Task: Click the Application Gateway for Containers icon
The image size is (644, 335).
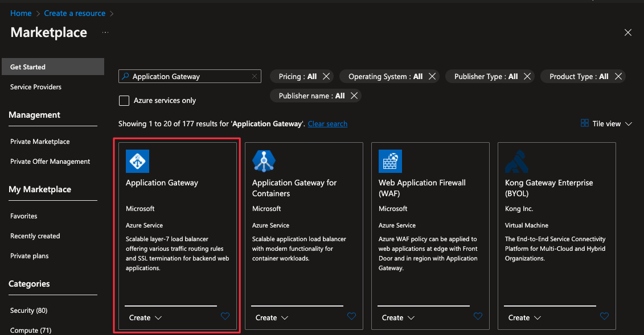Action: coord(264,161)
